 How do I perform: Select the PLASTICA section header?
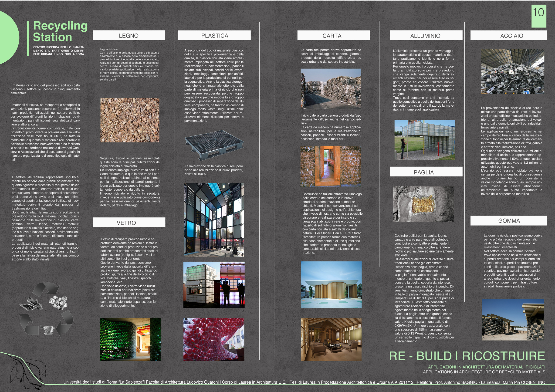point(214,36)
